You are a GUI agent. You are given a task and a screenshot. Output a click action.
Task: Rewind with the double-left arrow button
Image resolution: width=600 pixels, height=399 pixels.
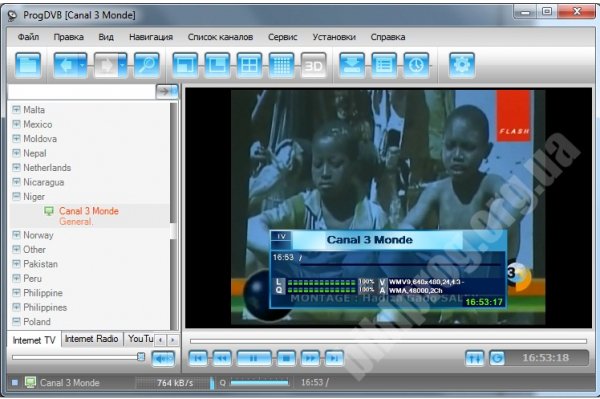222,358
